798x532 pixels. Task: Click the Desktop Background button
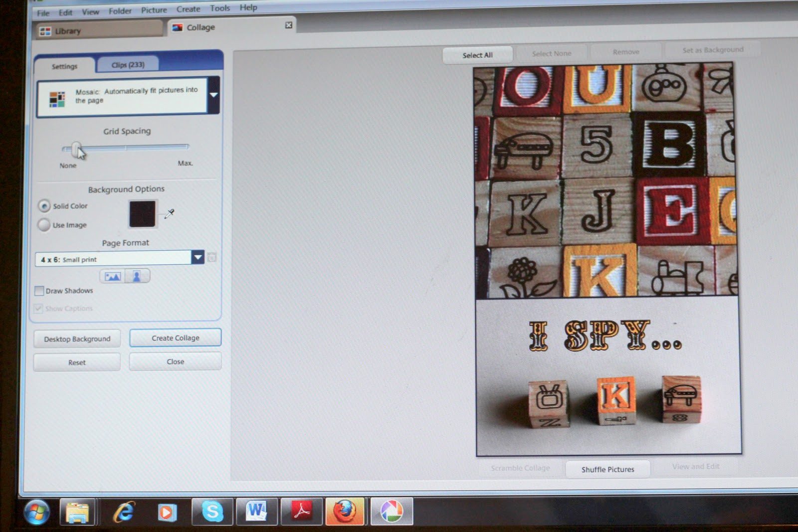coord(77,339)
